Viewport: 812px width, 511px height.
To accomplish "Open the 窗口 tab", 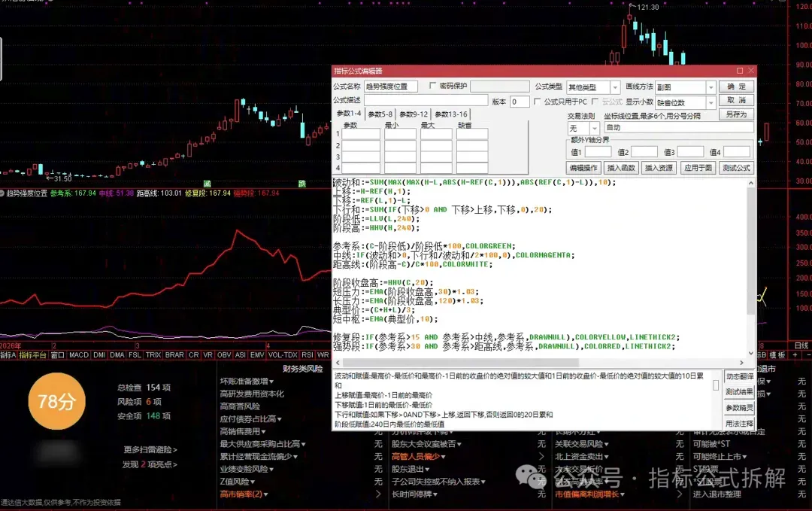I will coord(57,355).
